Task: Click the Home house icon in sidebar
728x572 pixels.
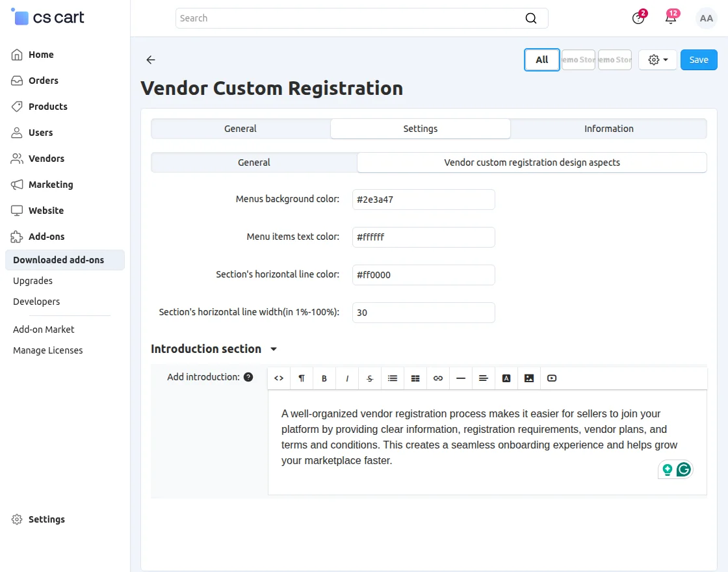Action: 17,55
